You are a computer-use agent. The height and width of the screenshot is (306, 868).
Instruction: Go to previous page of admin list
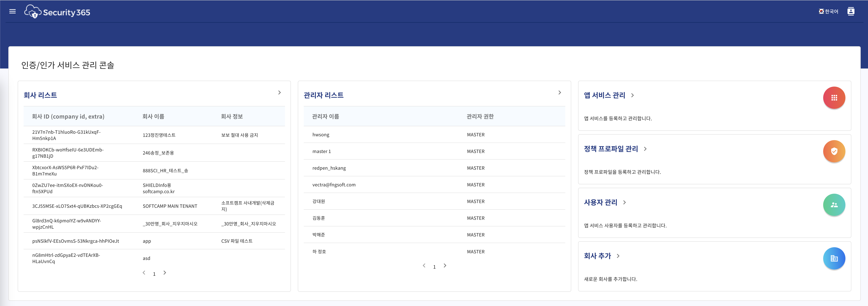[x=424, y=265]
